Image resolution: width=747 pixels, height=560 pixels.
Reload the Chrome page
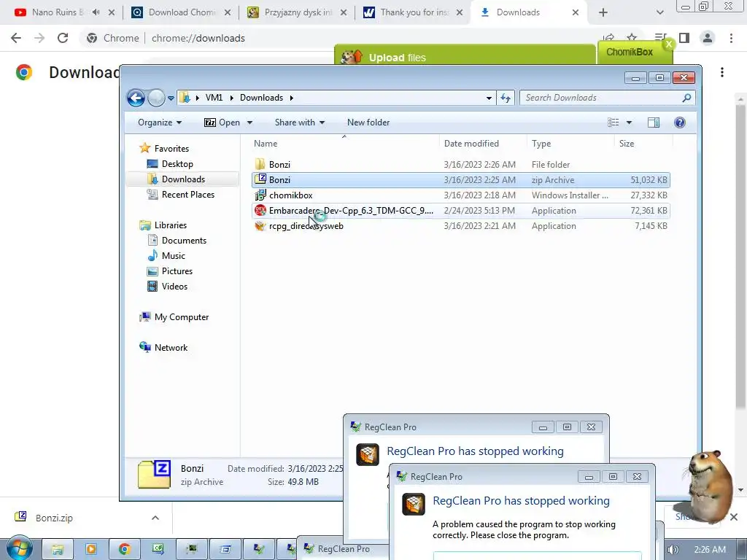click(63, 38)
